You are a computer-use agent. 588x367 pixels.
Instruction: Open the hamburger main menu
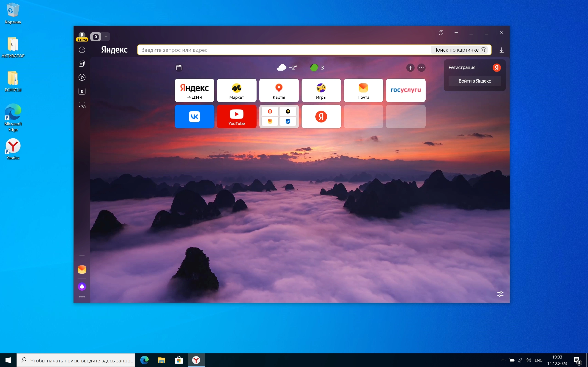[456, 33]
